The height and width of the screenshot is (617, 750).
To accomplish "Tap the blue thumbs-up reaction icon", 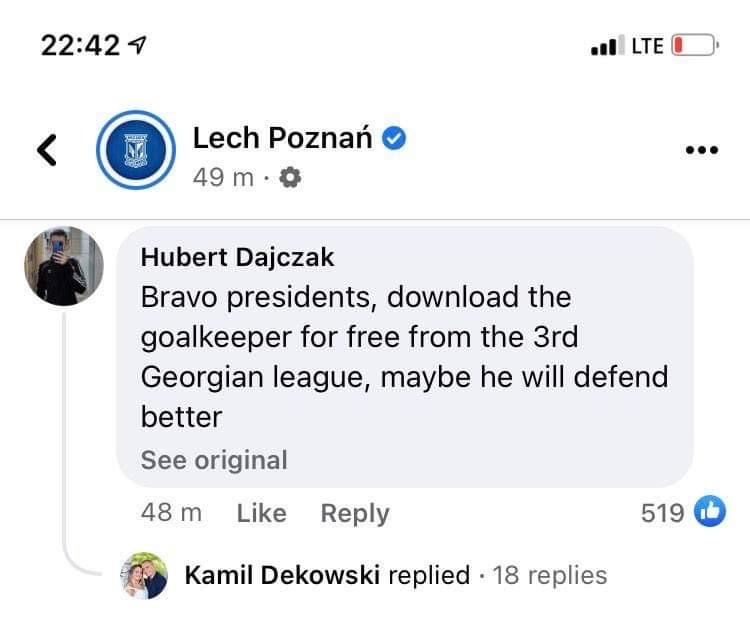I will tap(708, 513).
